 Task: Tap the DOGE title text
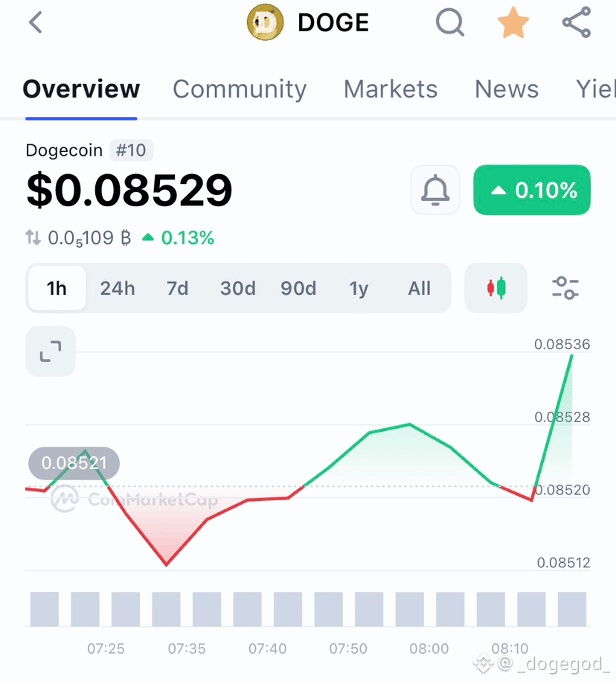pyautogui.click(x=333, y=22)
